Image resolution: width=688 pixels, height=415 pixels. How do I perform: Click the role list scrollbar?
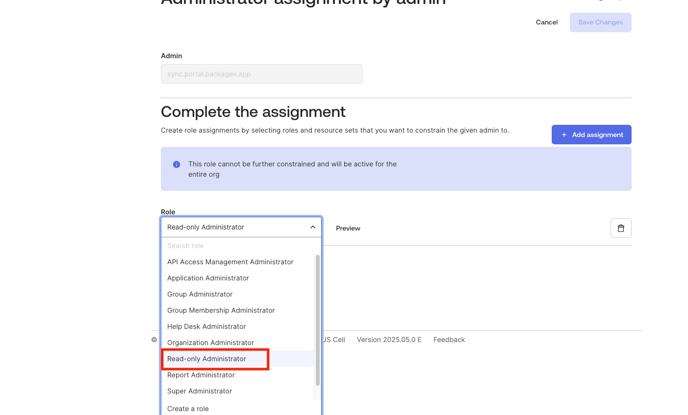click(318, 320)
